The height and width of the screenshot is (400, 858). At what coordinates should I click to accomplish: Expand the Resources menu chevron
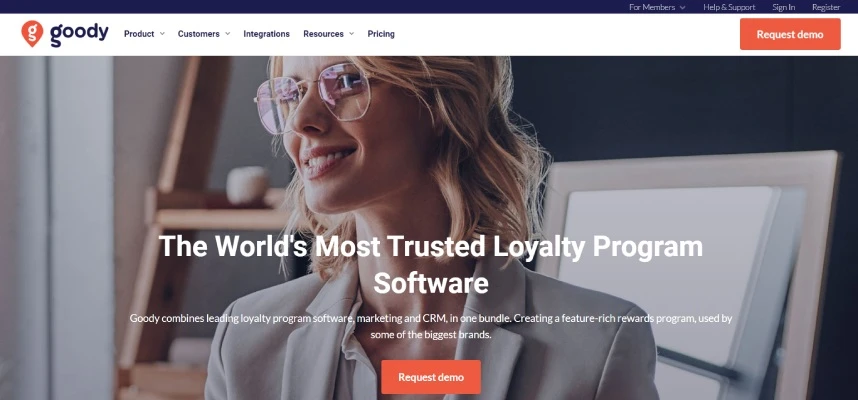click(351, 34)
